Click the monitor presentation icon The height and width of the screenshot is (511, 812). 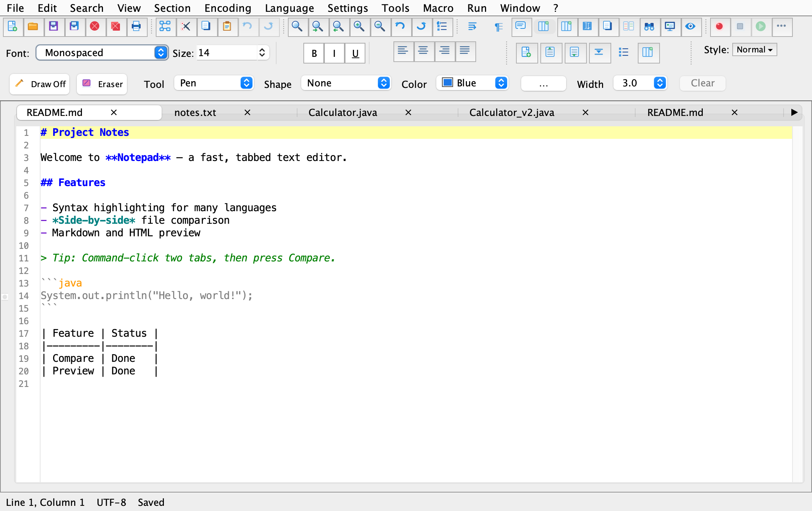[670, 27]
